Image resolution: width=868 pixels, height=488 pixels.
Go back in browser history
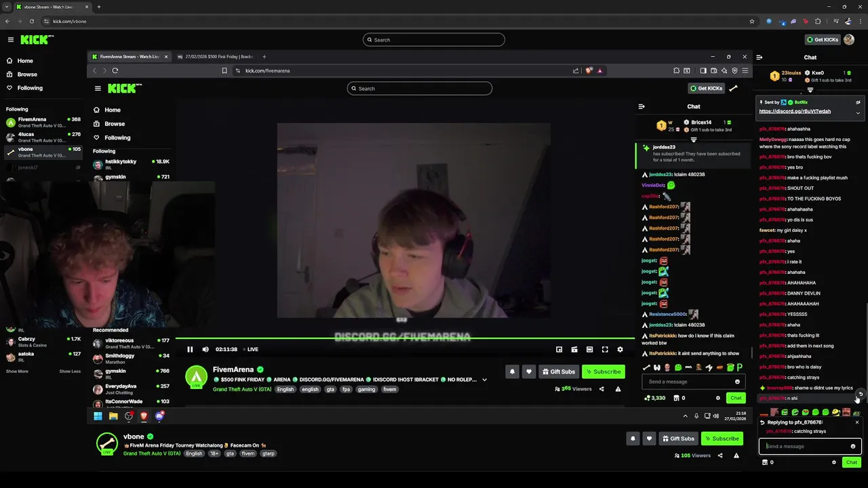point(7,21)
